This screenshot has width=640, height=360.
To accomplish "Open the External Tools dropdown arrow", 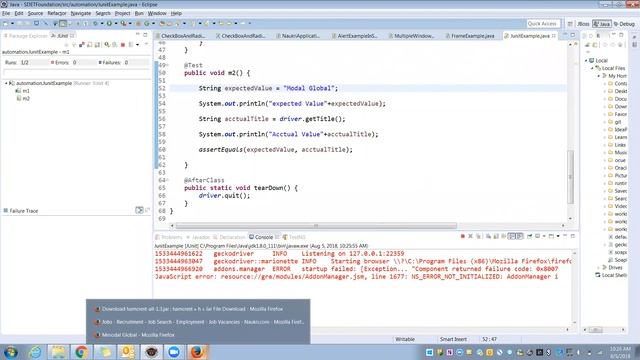I will point(130,24).
